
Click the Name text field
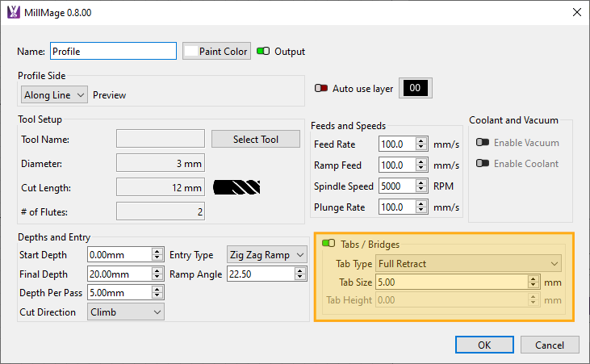click(x=113, y=51)
